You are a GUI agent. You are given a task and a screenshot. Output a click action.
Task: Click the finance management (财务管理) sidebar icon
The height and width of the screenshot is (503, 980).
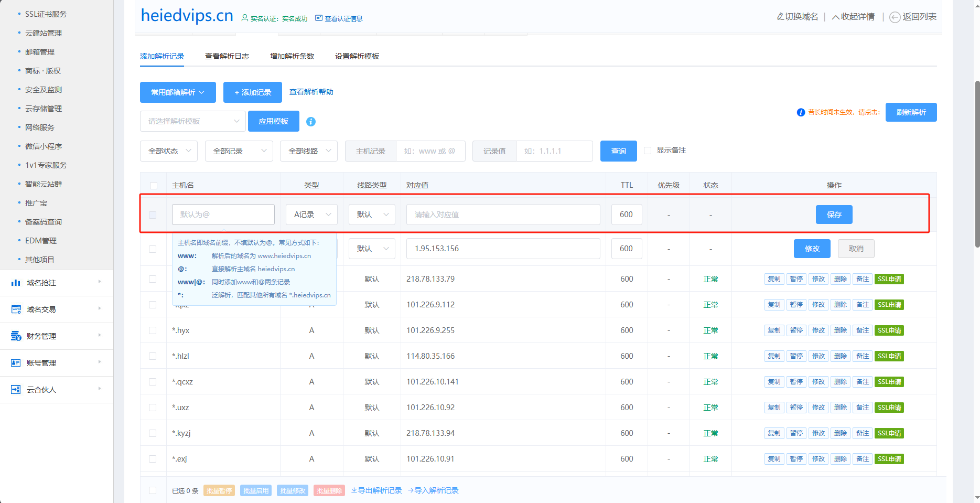click(x=16, y=336)
